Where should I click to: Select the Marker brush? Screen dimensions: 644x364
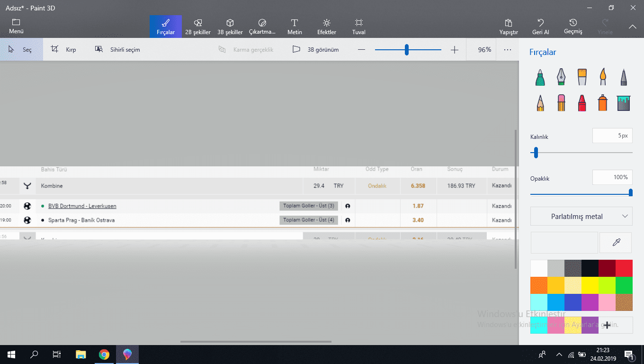tap(540, 77)
